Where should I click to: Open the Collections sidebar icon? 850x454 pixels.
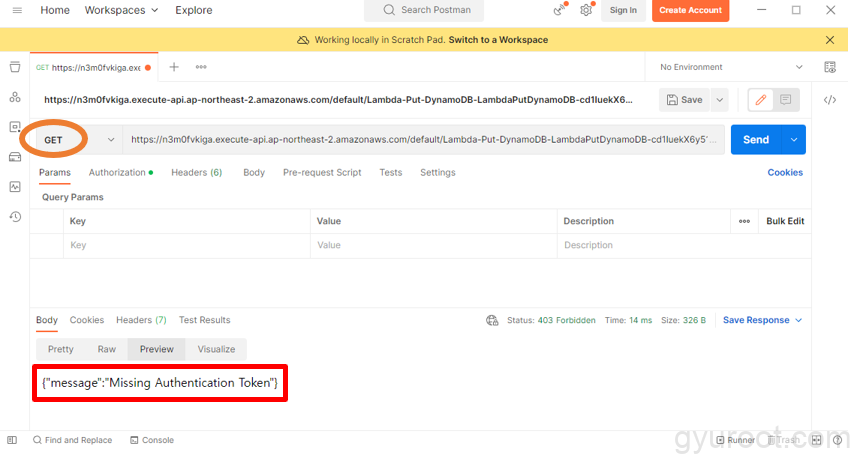click(14, 67)
